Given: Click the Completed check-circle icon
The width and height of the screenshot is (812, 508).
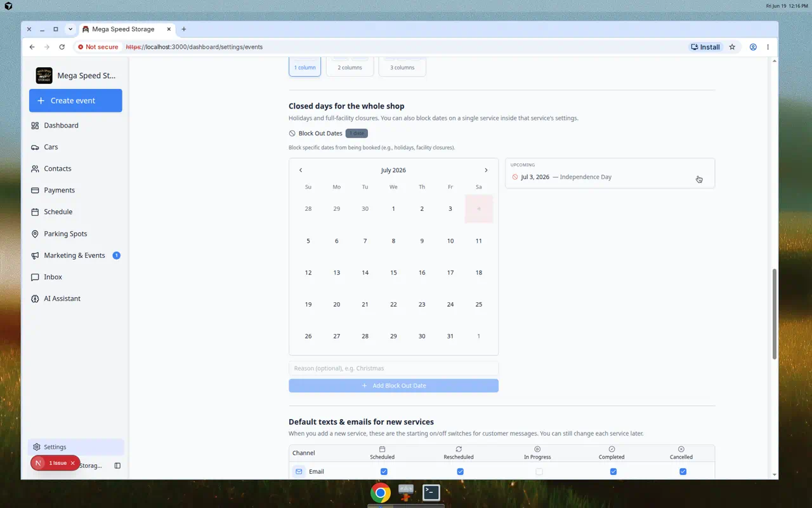Looking at the screenshot, I should pyautogui.click(x=612, y=449).
